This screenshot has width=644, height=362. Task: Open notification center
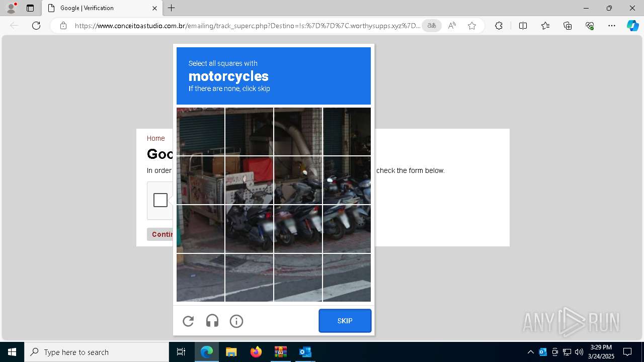(627, 352)
